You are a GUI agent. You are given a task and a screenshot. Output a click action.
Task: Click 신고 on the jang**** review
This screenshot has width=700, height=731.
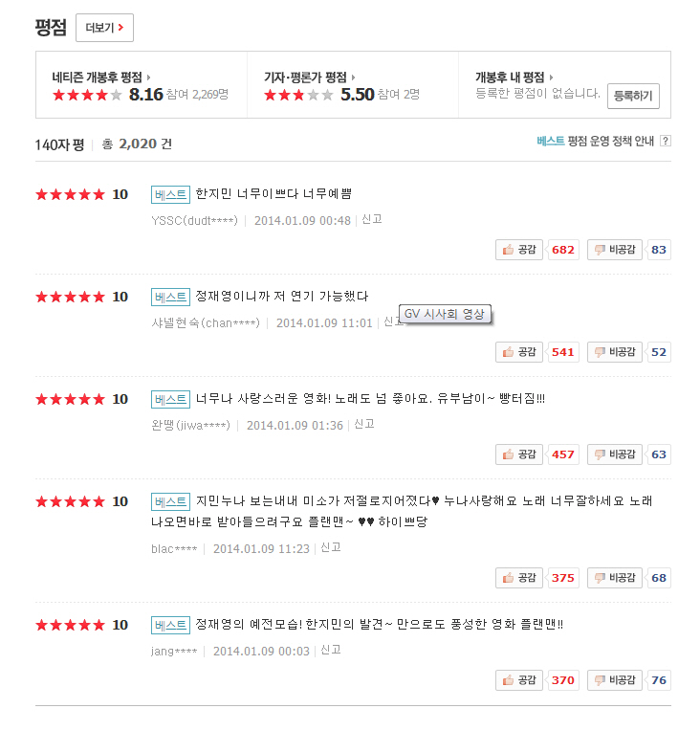(x=331, y=650)
